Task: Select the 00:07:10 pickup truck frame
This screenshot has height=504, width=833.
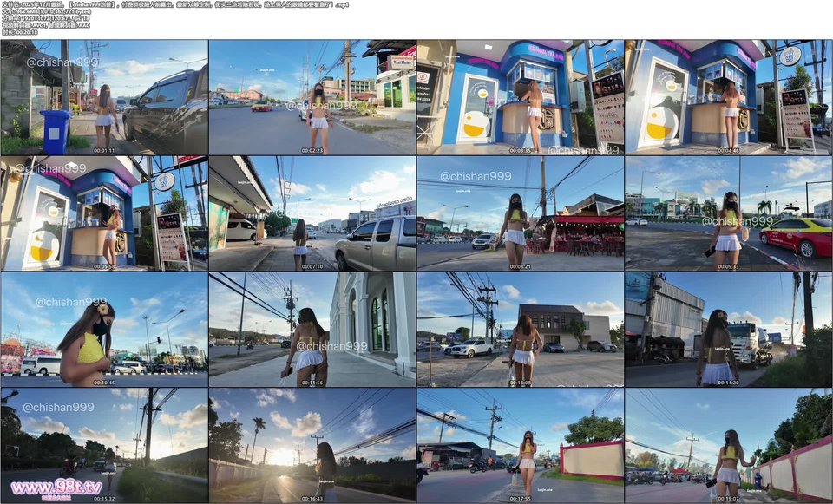Action: [x=312, y=213]
